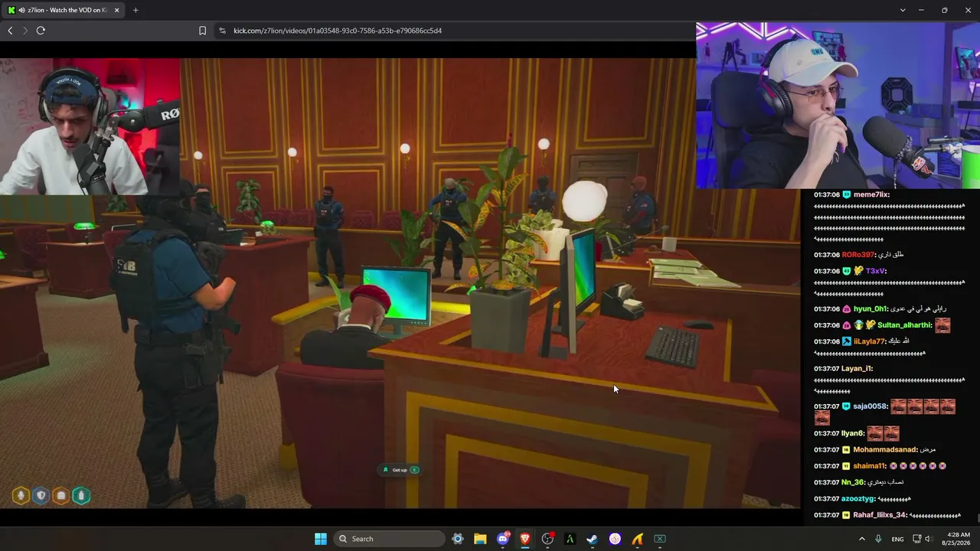Click the burger hunger HUD icon
This screenshot has height=551, width=980.
tap(60, 496)
